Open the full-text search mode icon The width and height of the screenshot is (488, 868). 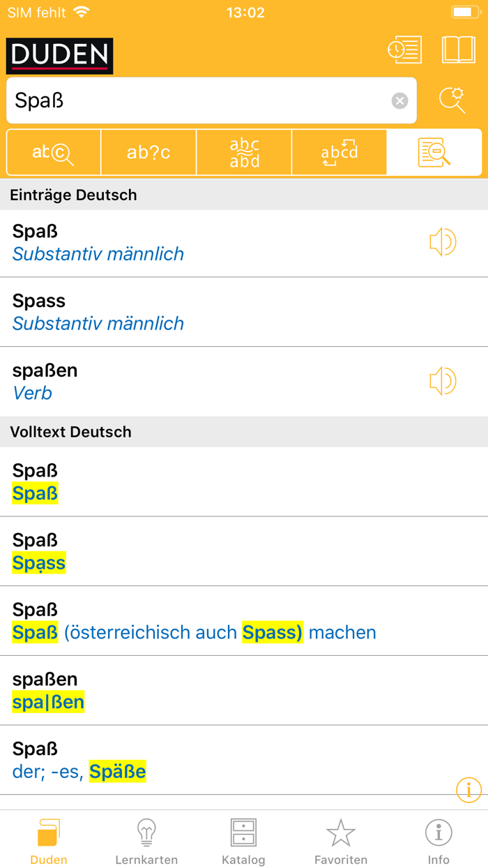(434, 152)
